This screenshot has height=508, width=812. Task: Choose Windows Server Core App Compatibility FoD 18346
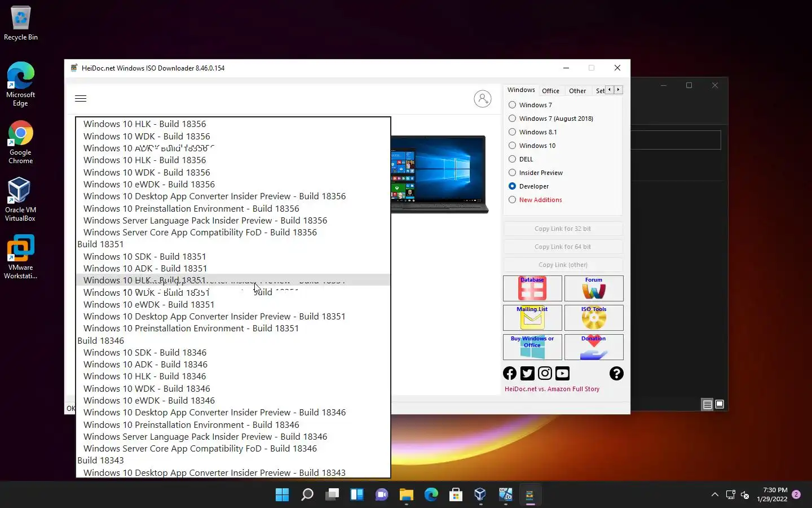[x=233, y=449]
